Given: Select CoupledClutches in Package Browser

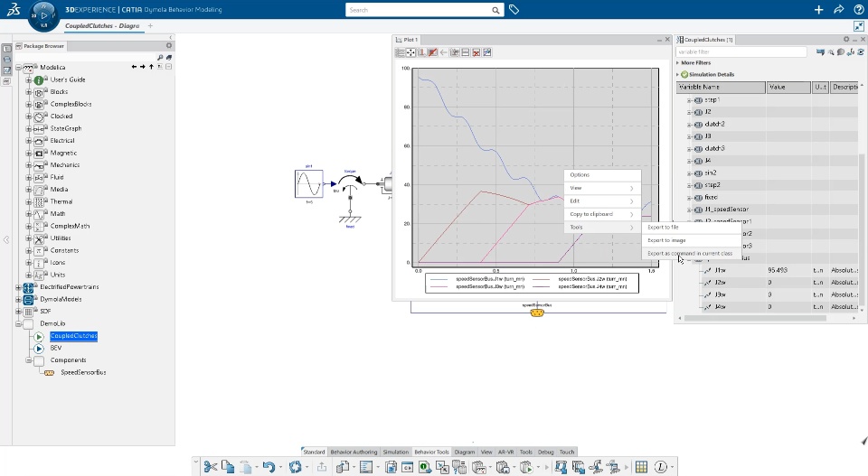Looking at the screenshot, I should tap(73, 336).
